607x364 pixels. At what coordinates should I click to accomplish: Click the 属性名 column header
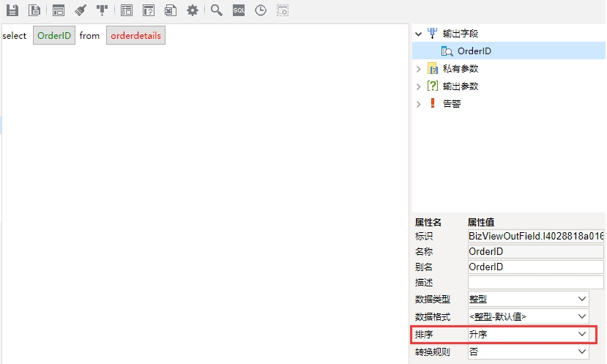428,222
